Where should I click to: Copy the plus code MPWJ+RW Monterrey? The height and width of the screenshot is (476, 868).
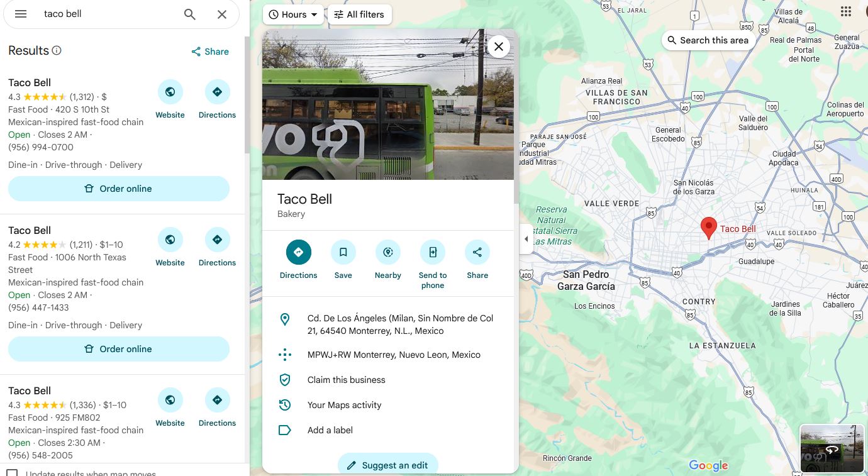point(394,355)
